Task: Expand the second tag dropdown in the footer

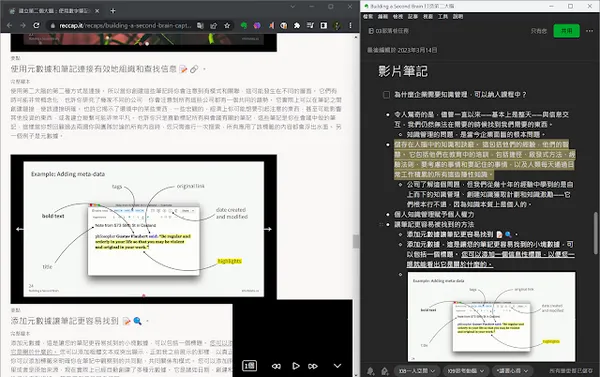Action: tap(465, 370)
